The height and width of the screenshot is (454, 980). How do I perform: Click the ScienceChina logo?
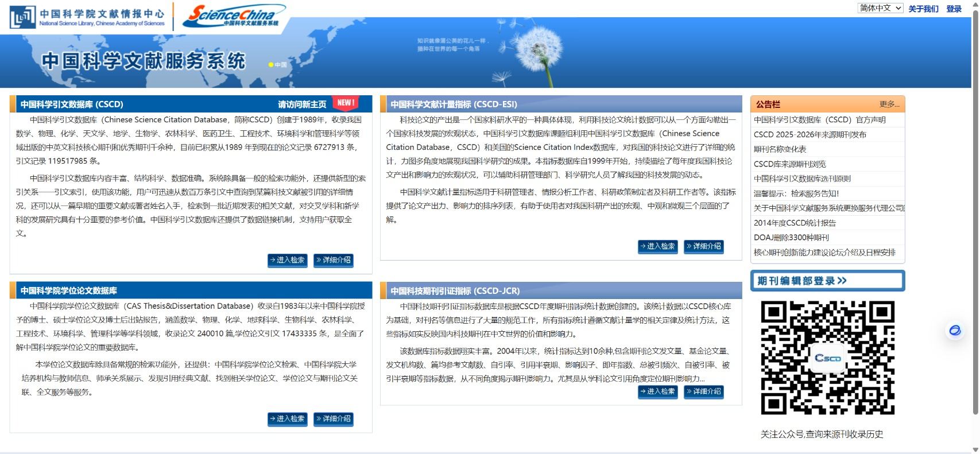(234, 16)
